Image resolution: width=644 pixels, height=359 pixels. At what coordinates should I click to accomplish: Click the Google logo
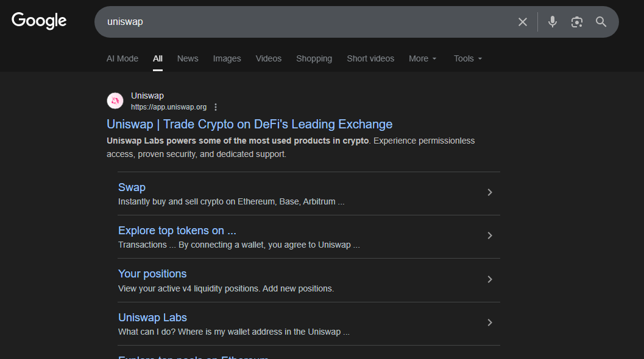click(x=39, y=21)
